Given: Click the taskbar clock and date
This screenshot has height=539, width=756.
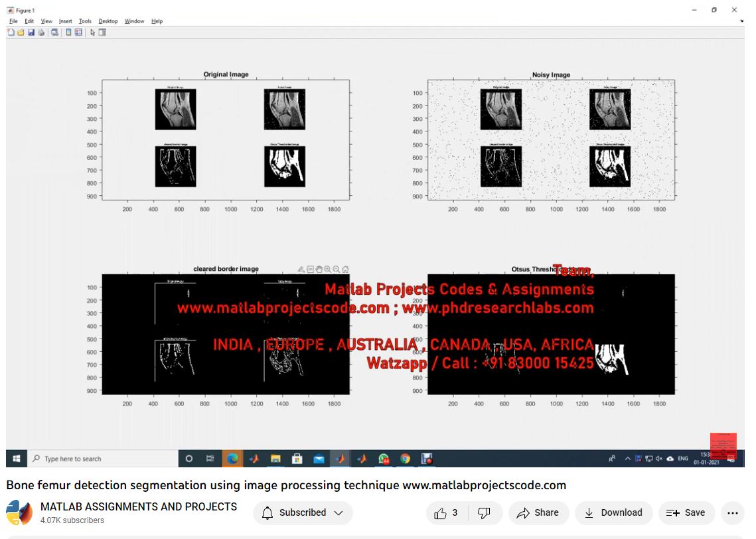Looking at the screenshot, I should click(706, 459).
